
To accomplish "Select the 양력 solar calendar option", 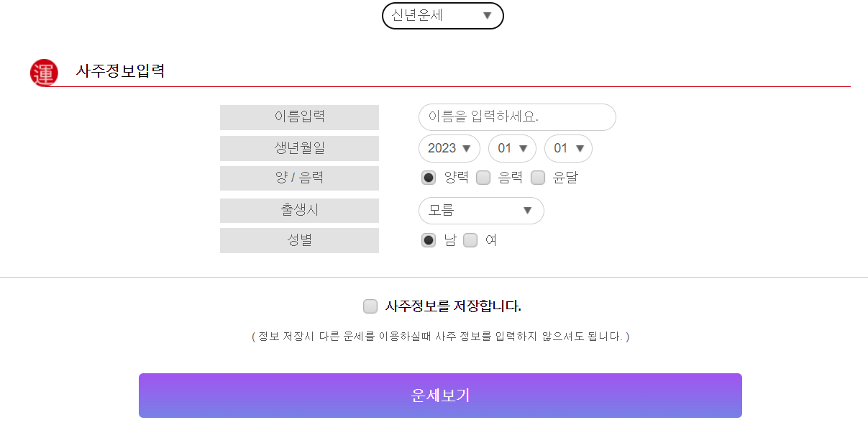I will click(x=428, y=177).
